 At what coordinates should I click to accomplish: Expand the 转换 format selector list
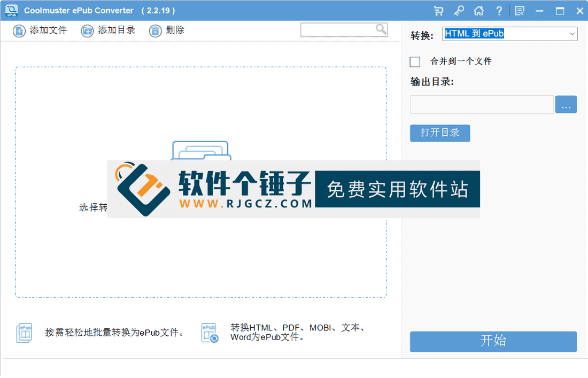(571, 34)
